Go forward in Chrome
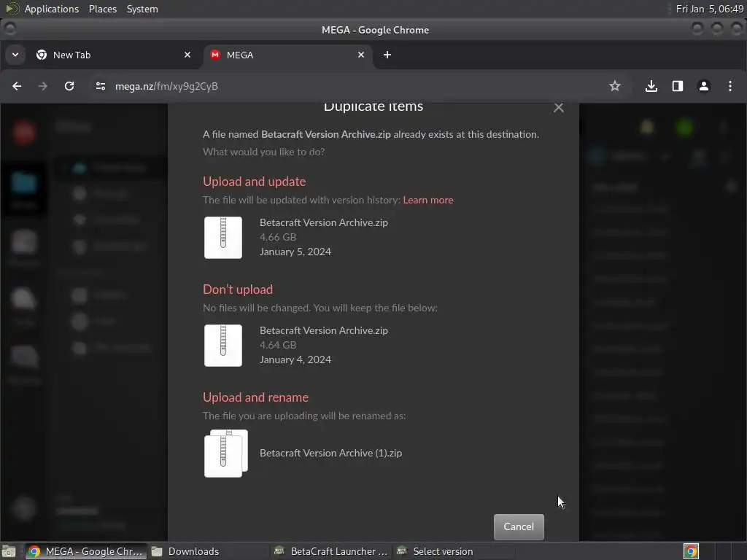Screen dimensions: 747x560 click(43, 86)
